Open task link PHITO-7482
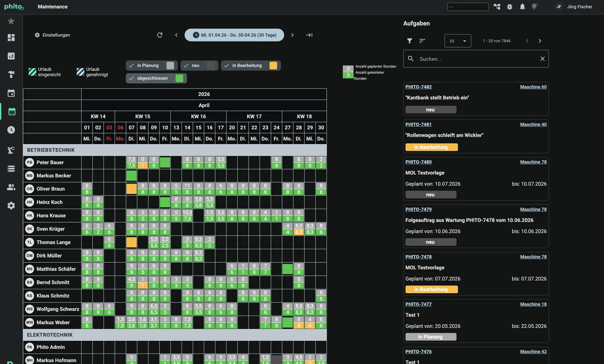Viewport: 604px width, 364px height. tap(418, 87)
